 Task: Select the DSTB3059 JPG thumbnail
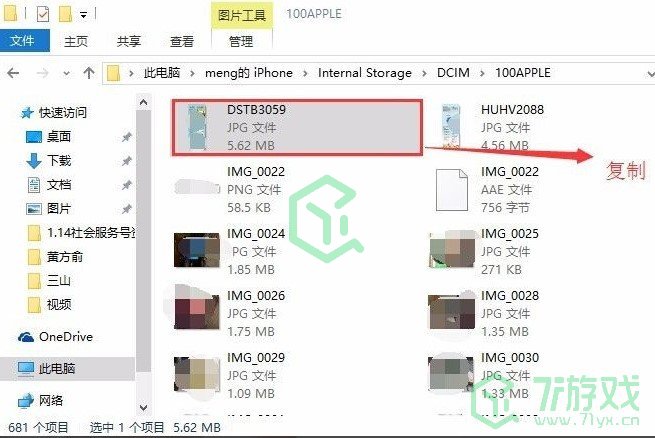pyautogui.click(x=197, y=127)
